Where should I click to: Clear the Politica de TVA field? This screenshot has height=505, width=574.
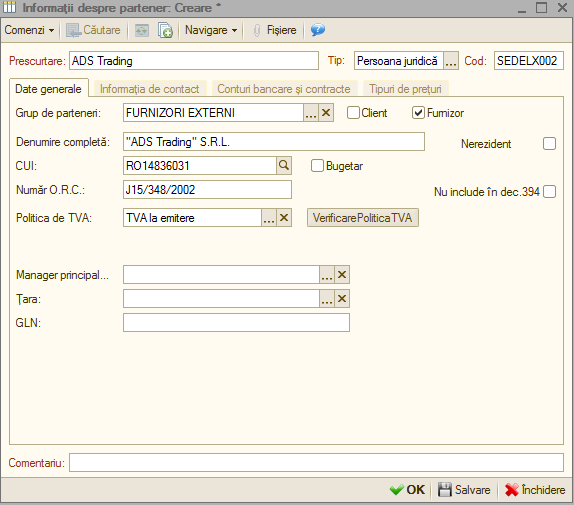coord(284,218)
